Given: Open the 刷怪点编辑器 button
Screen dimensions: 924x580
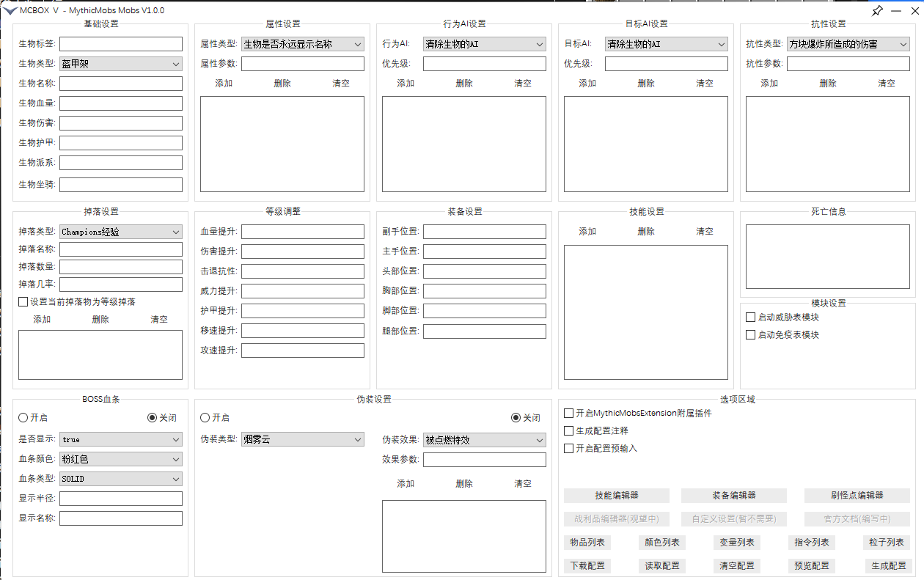Looking at the screenshot, I should point(857,496).
